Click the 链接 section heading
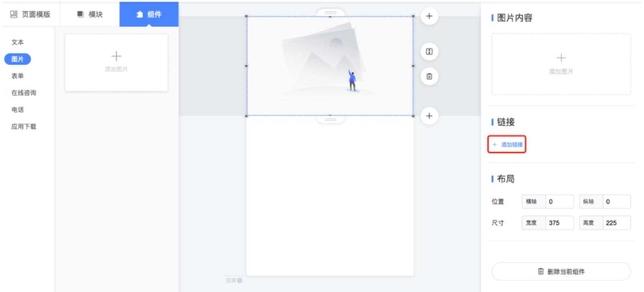Screen dimensions: 644x292 [x=505, y=122]
